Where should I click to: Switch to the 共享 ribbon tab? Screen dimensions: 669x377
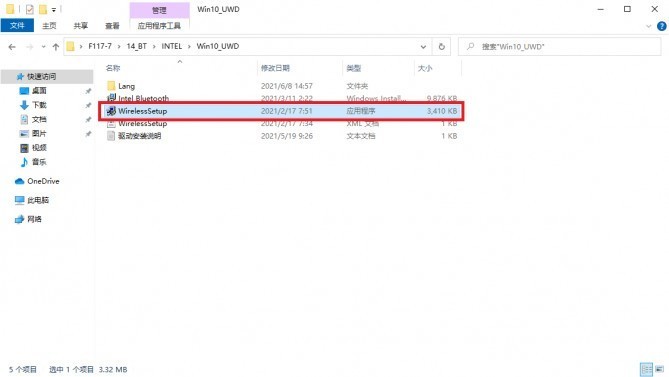click(x=81, y=26)
